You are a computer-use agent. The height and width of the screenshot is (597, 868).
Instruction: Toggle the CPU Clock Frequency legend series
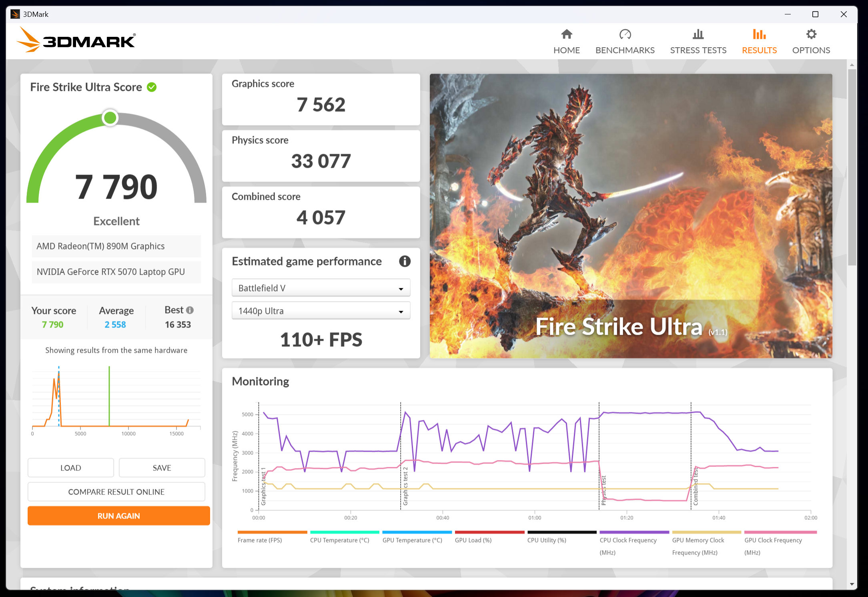coord(634,543)
